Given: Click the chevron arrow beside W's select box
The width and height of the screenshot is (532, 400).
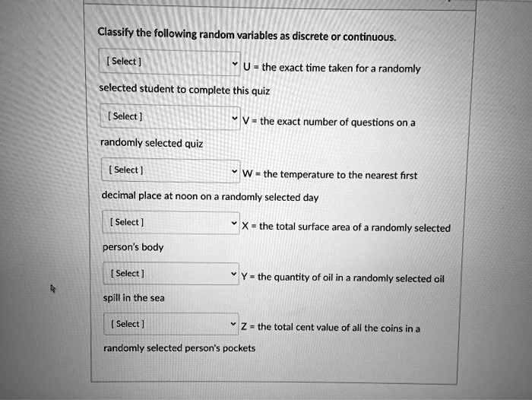Looking at the screenshot, I should click(x=234, y=171).
